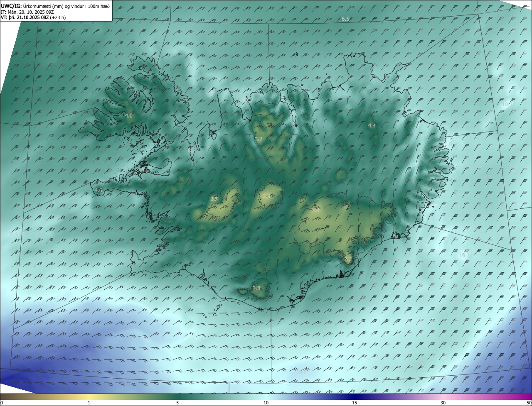The height and width of the screenshot is (406, 532).
Task: Click the 'VT: þri. 21.10.2025 08Z (+23 h)' line
Action: 33,17
